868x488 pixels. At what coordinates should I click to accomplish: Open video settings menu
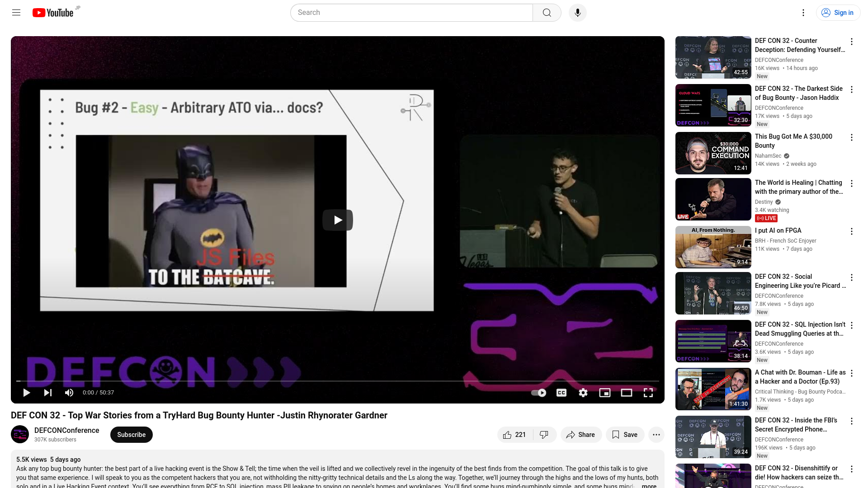[x=583, y=393]
